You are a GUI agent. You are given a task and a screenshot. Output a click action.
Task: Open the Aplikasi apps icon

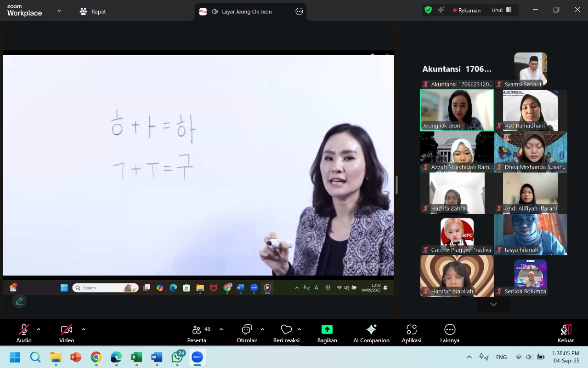(411, 329)
